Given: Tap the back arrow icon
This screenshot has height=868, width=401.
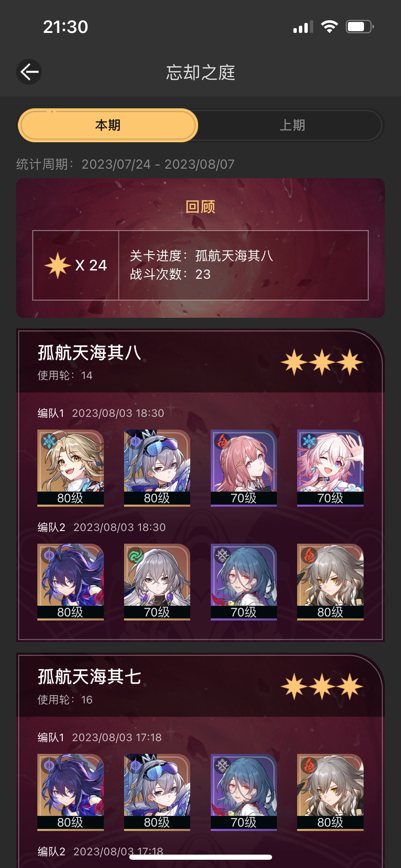Looking at the screenshot, I should point(29,72).
